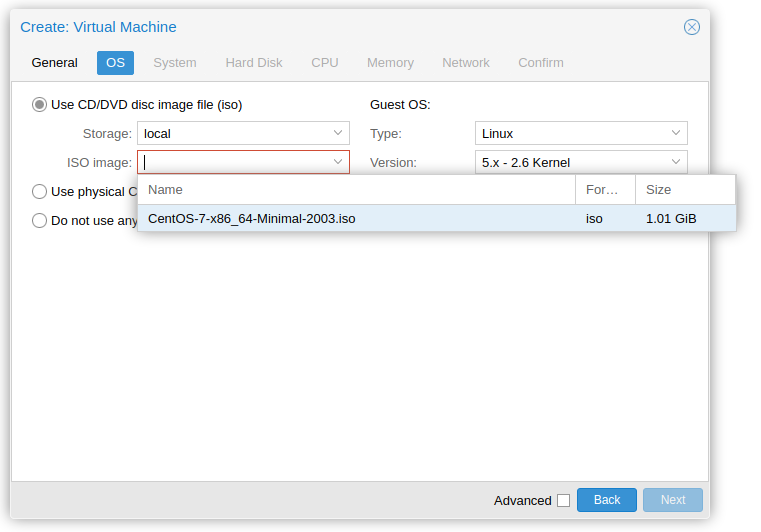Select Do not use any media option
The width and height of the screenshot is (761, 532).
(39, 221)
